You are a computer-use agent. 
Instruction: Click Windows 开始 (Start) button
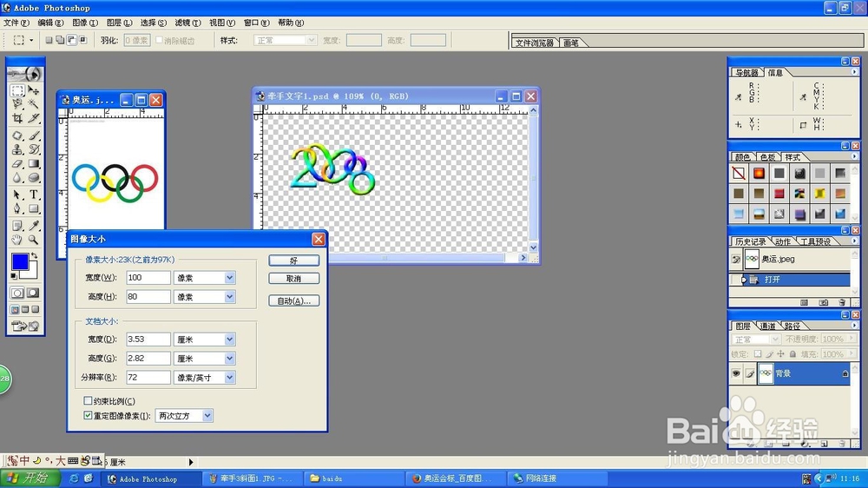point(31,478)
